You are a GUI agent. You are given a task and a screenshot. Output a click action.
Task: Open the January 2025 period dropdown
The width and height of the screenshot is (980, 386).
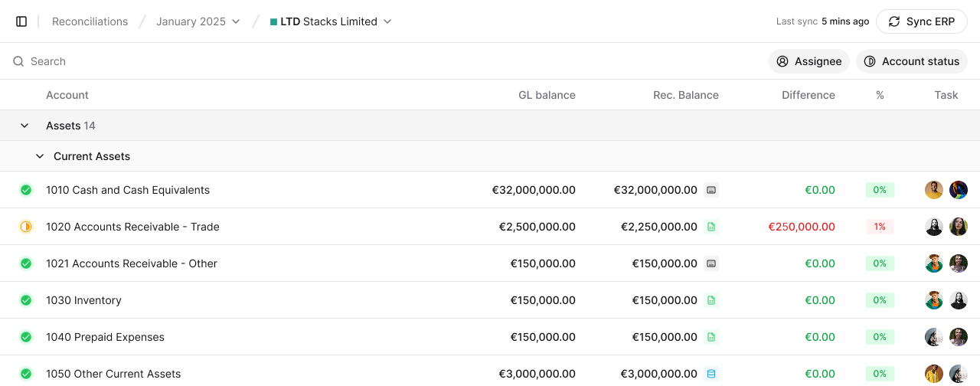pos(198,21)
